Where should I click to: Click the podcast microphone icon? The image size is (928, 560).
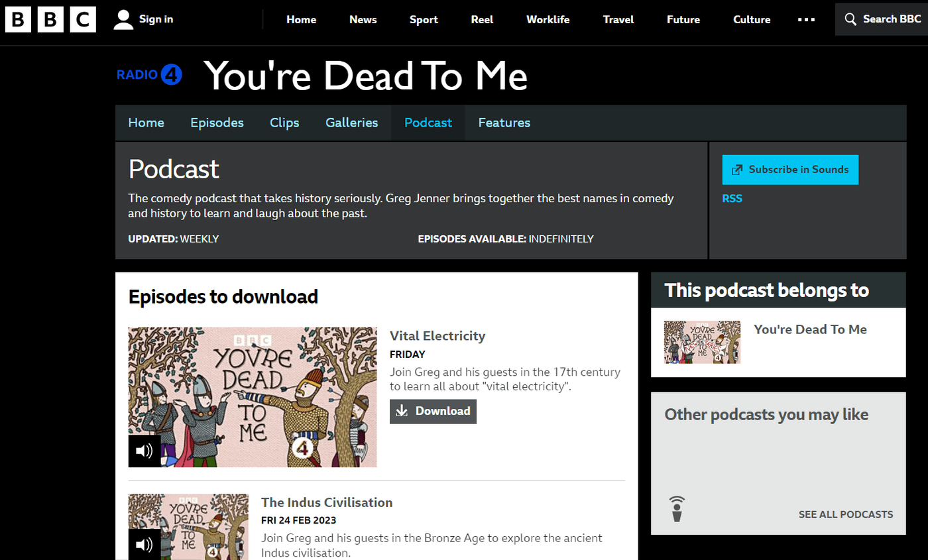click(x=677, y=509)
